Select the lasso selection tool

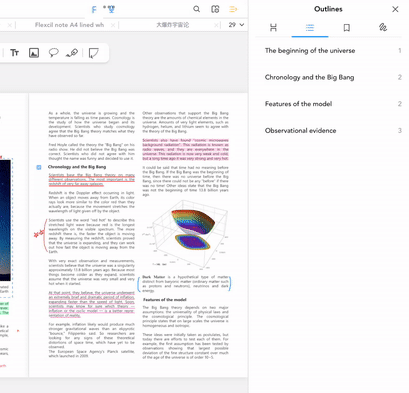click(x=53, y=53)
